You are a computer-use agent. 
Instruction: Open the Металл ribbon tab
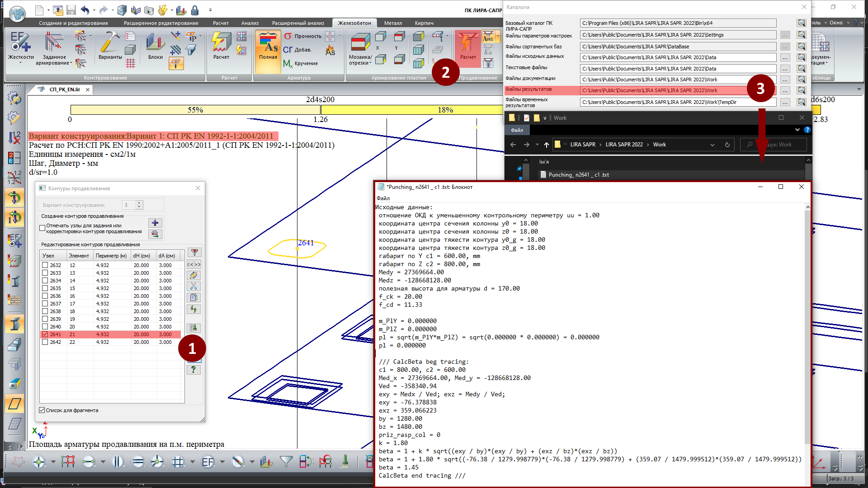(x=392, y=23)
